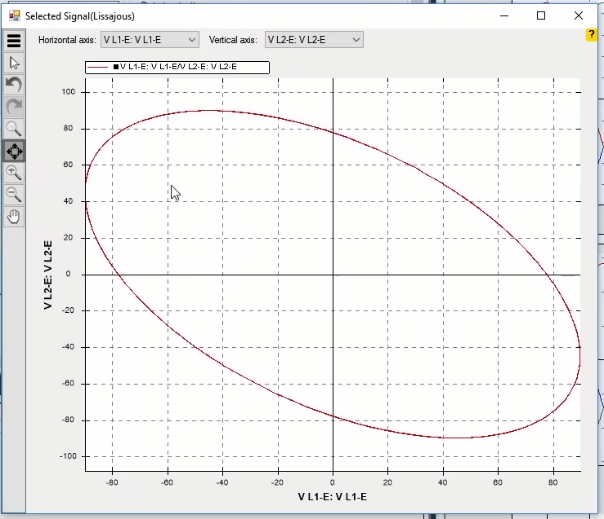
Task: Click the undo arrow icon
Action: coord(14,85)
